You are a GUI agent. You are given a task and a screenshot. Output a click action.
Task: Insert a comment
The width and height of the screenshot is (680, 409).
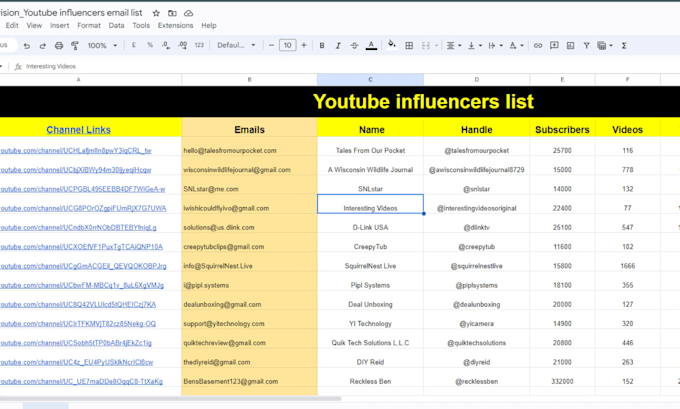click(554, 46)
